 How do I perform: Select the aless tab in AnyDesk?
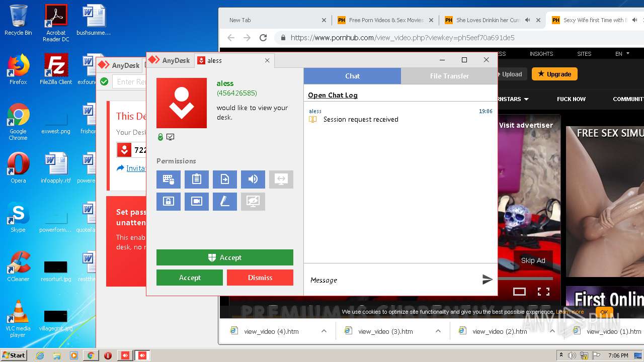234,60
